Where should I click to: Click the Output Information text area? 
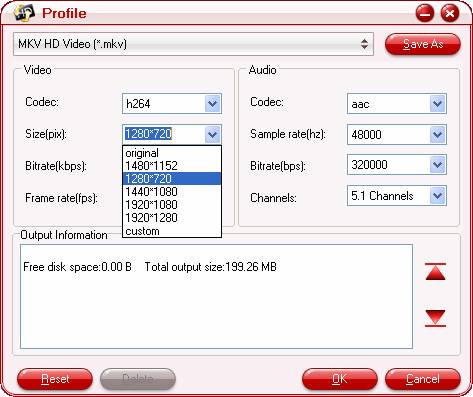(216, 296)
